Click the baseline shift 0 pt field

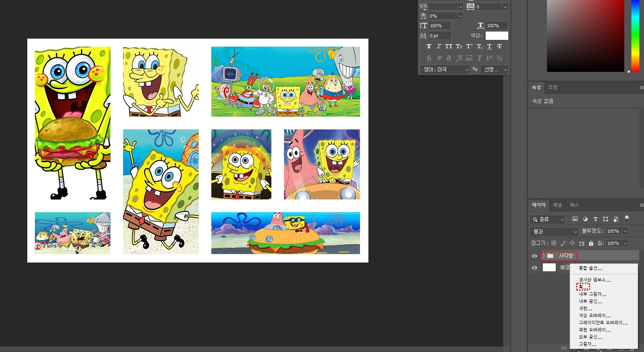coord(440,36)
